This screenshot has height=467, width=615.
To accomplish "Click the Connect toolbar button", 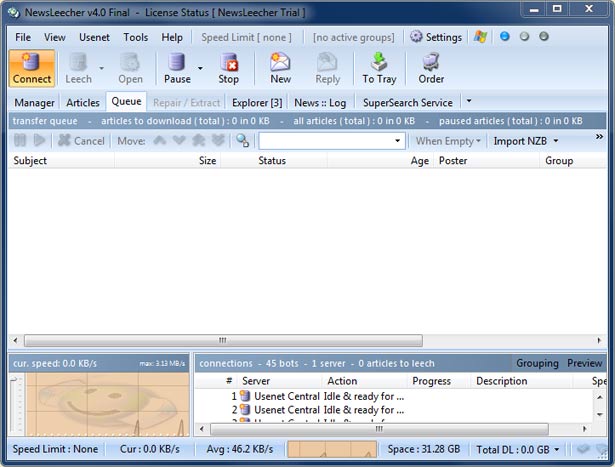I will tap(32, 68).
